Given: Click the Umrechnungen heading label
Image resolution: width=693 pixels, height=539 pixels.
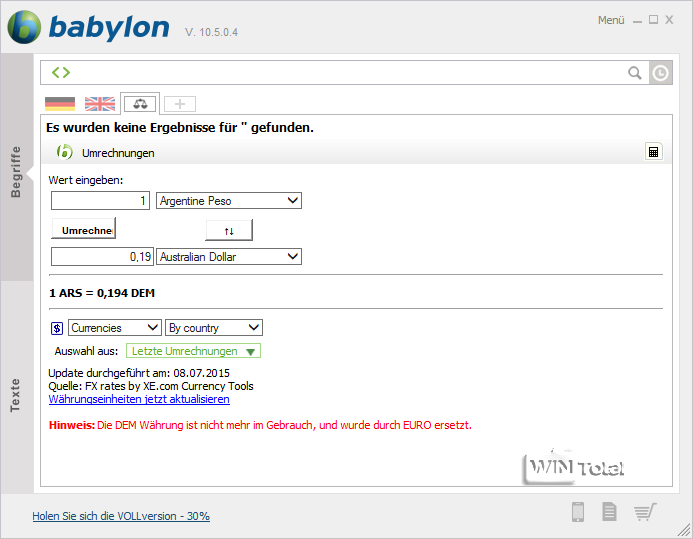Looking at the screenshot, I should 118,153.
